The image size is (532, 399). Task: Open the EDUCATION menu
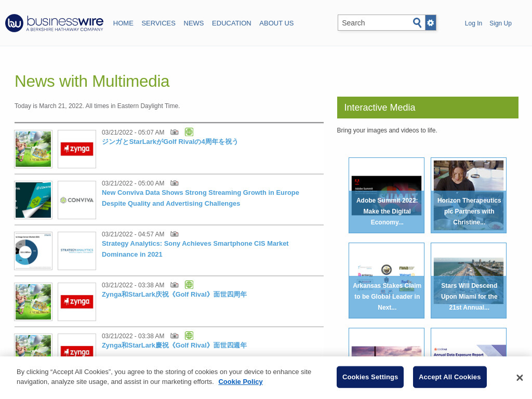231,23
